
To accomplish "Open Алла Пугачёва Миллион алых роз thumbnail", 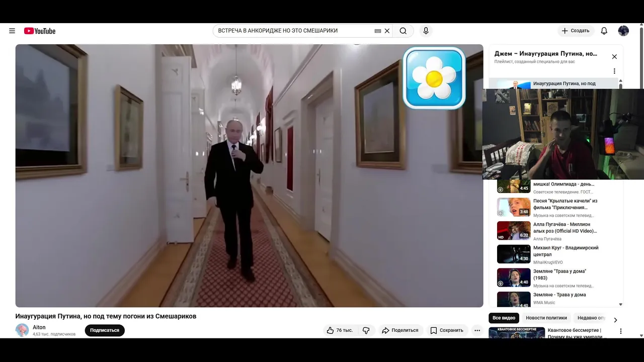I will [x=514, y=231].
